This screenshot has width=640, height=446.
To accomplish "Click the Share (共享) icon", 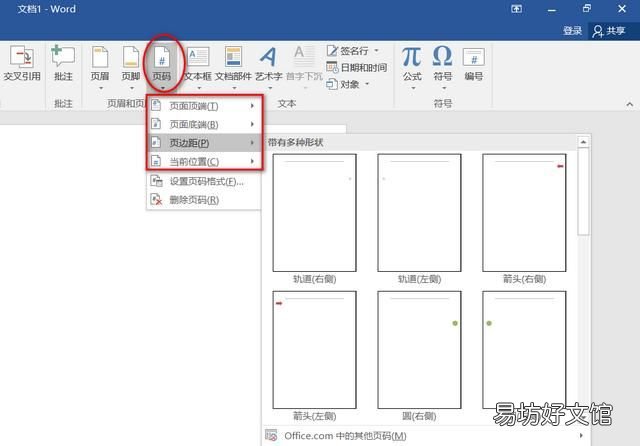I will 598,31.
